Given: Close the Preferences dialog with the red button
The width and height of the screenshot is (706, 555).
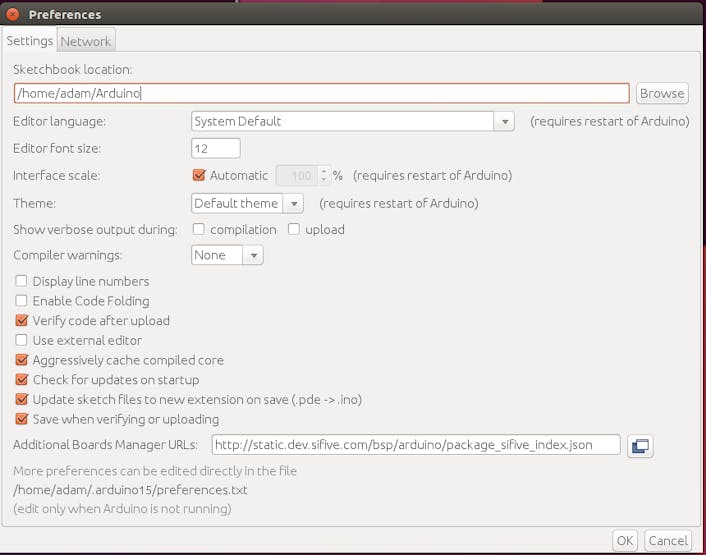Looking at the screenshot, I should coord(13,14).
